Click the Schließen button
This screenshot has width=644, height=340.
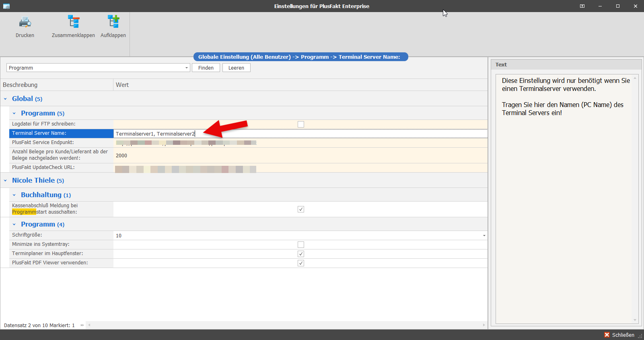(x=619, y=335)
